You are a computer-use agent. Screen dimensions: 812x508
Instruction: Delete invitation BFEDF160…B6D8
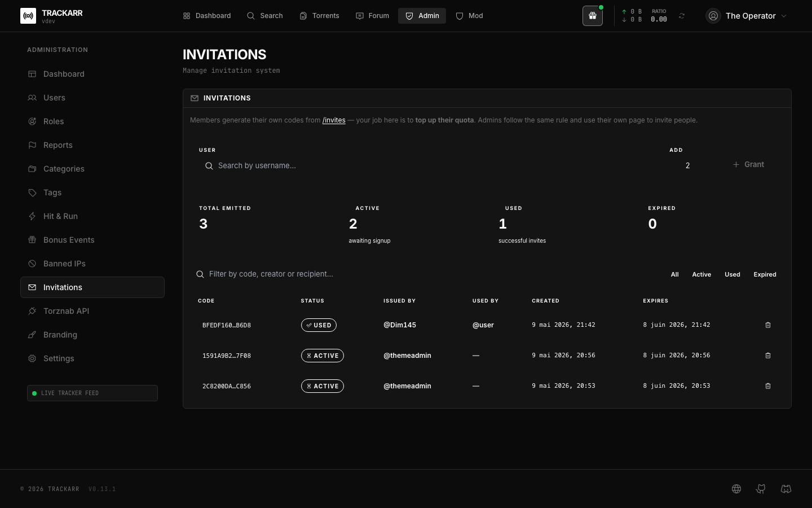(768, 325)
